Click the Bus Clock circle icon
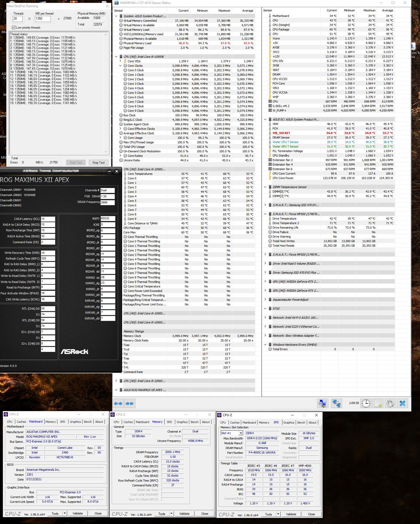The image size is (420, 524). click(x=121, y=115)
